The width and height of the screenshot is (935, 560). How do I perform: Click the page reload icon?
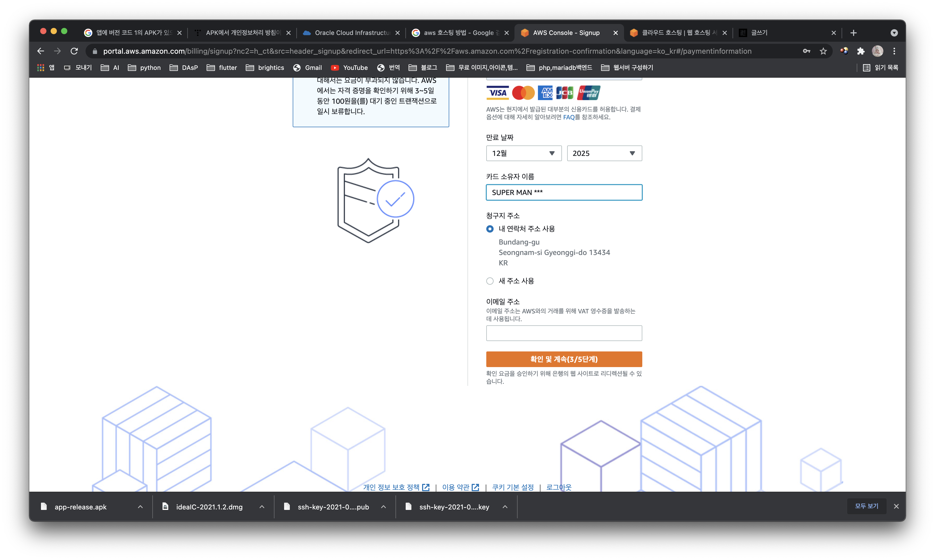point(74,51)
